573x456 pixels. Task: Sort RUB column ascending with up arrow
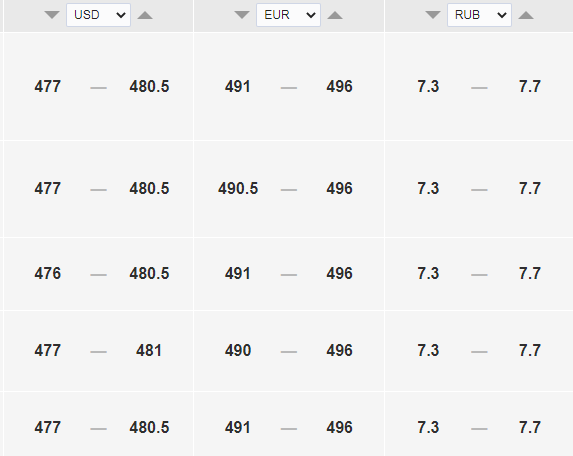(x=526, y=15)
